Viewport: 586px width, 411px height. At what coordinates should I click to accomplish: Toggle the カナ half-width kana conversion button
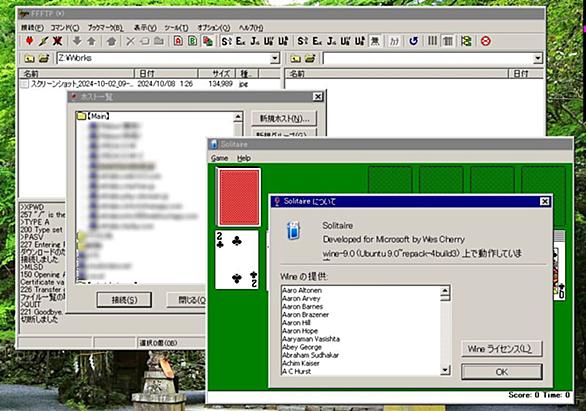tap(395, 41)
